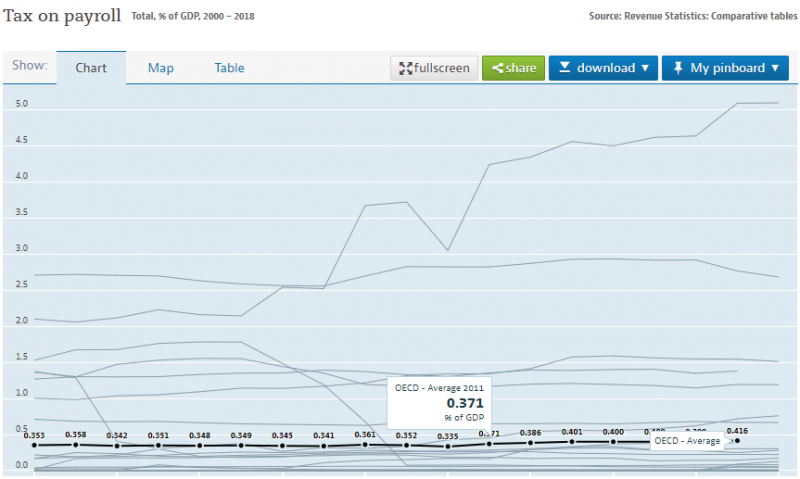Click the 0.416 data point marker

click(737, 440)
